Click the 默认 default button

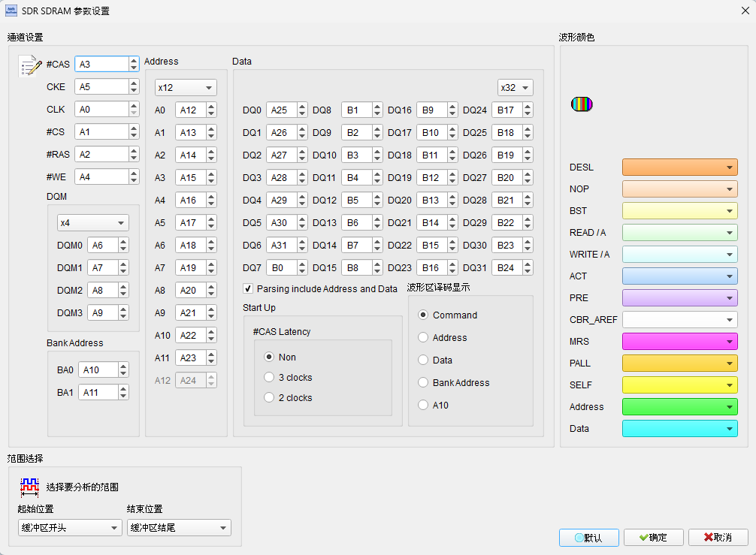pyautogui.click(x=588, y=537)
